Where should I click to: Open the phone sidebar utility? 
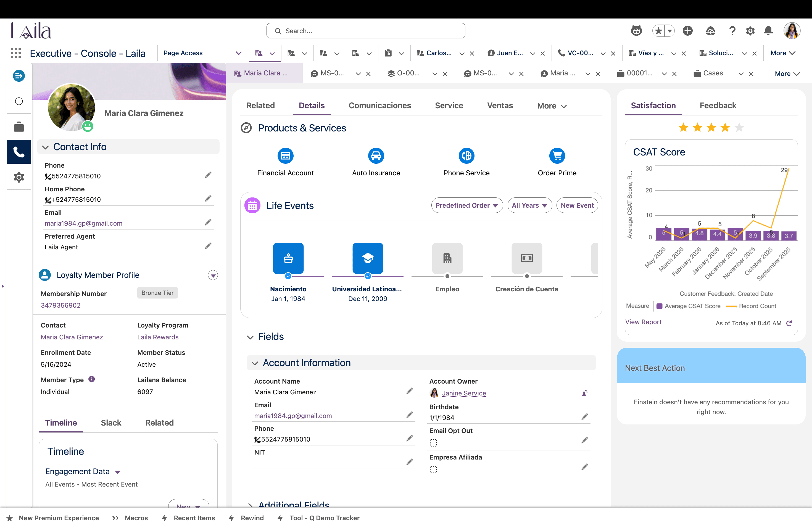[19, 152]
